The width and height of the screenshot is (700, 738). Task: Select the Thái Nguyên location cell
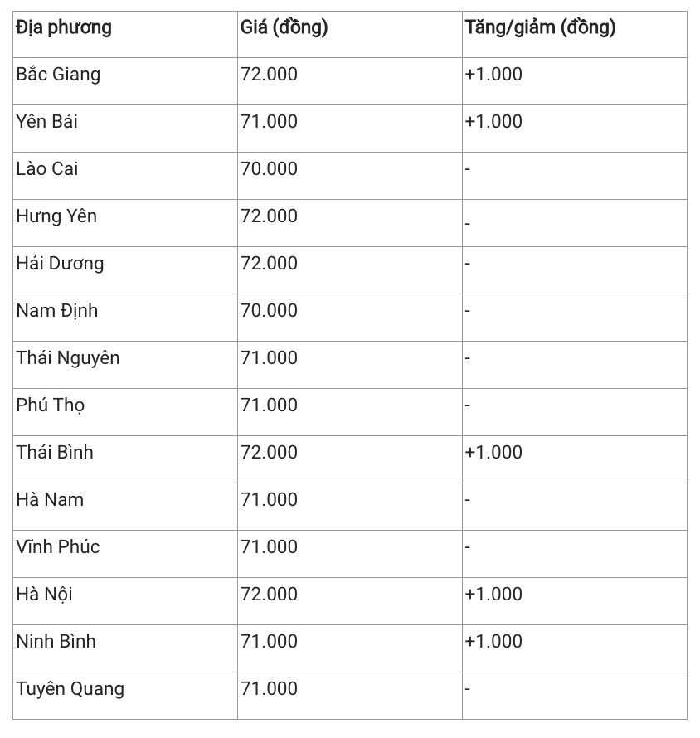pos(67,358)
